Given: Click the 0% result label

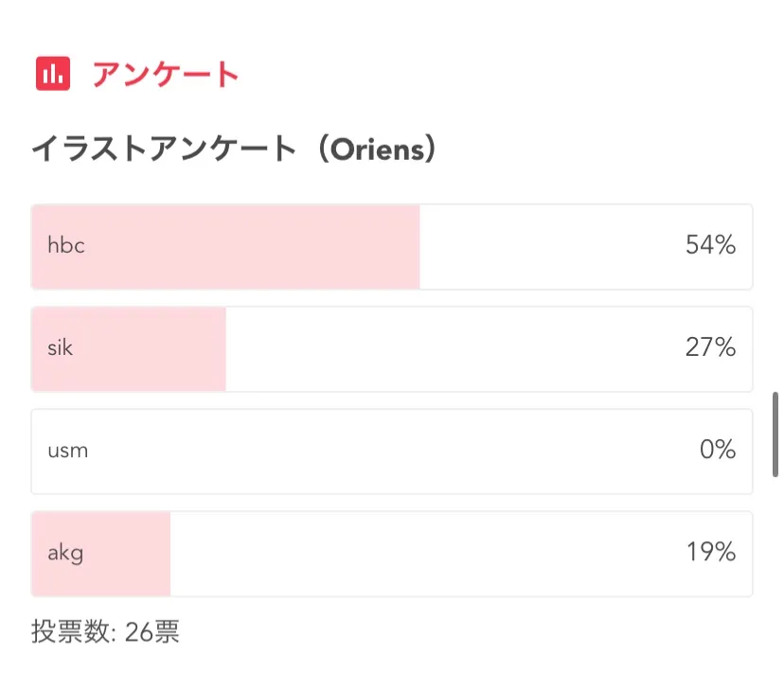Looking at the screenshot, I should (x=718, y=450).
